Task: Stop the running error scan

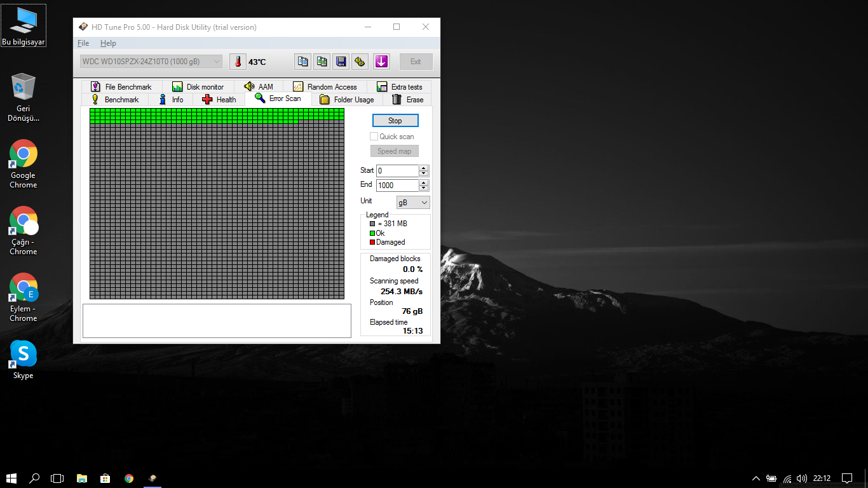Action: (395, 121)
